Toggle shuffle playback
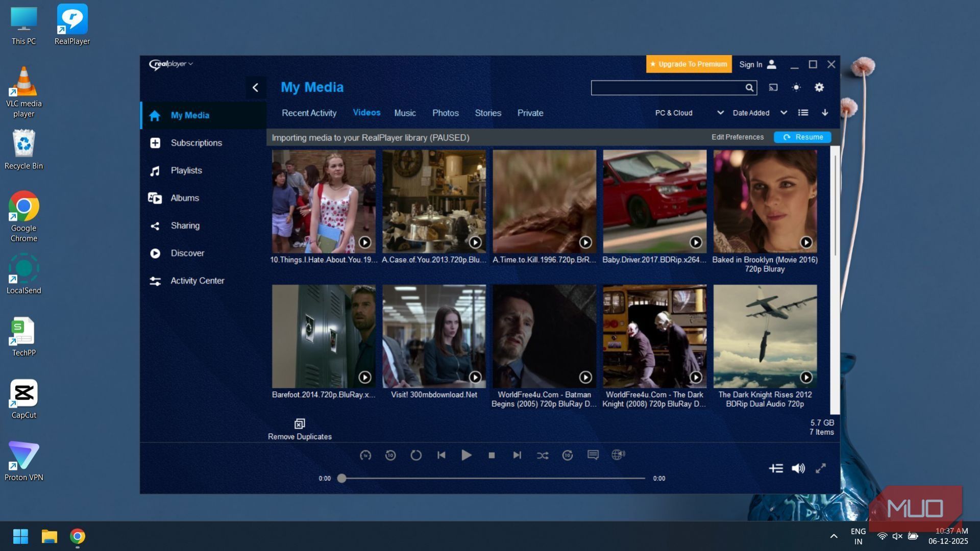 coord(543,455)
